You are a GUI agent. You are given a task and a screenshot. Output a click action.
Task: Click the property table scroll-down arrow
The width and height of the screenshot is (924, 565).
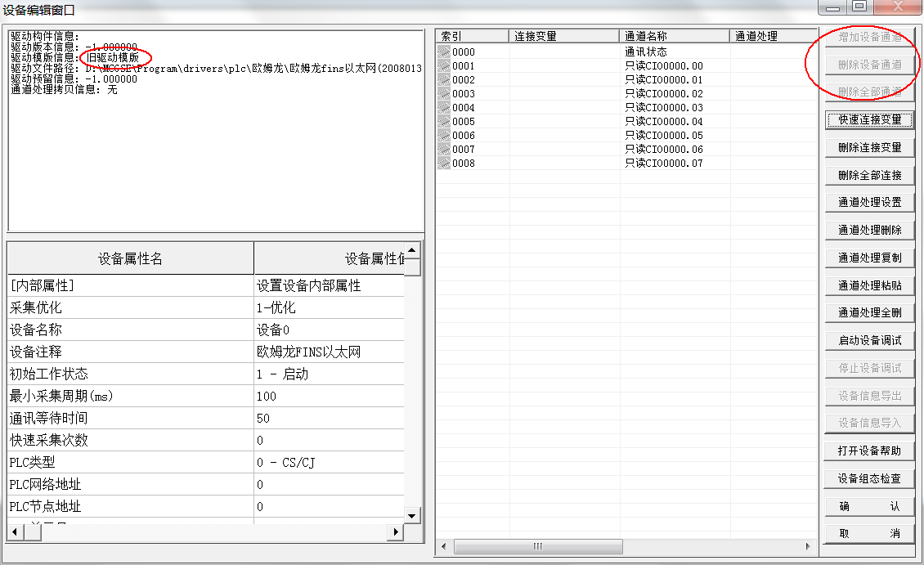pos(413,515)
